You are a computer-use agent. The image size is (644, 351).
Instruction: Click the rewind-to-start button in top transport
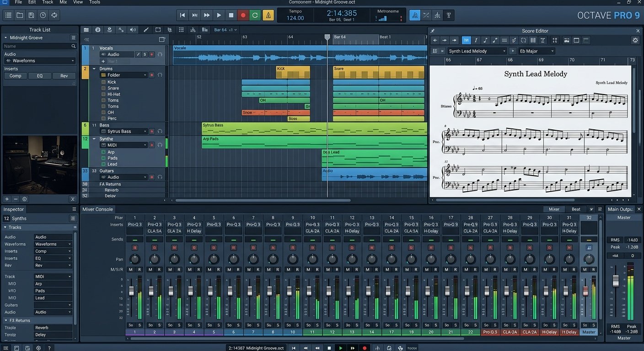[x=182, y=15]
